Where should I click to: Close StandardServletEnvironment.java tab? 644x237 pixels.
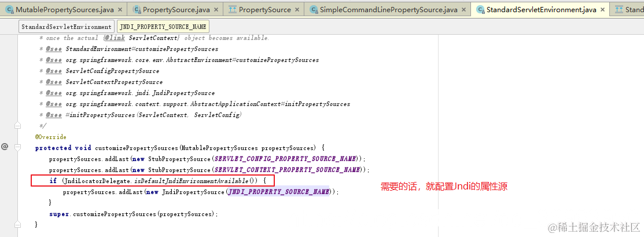click(x=602, y=9)
